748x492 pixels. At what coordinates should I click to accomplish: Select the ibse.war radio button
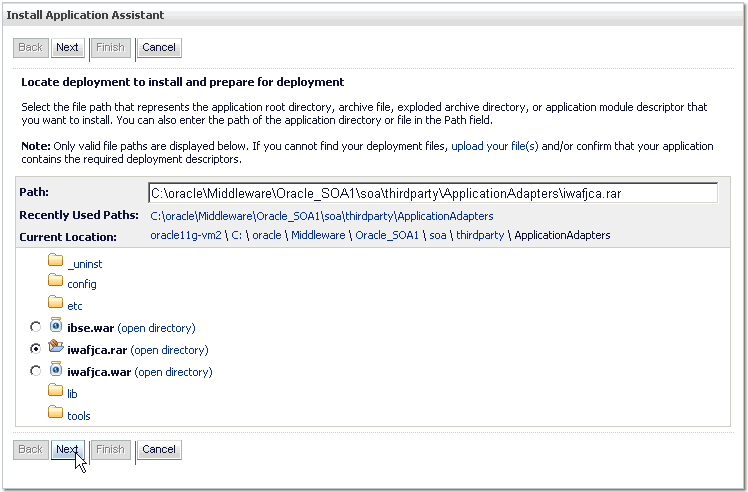(x=35, y=327)
